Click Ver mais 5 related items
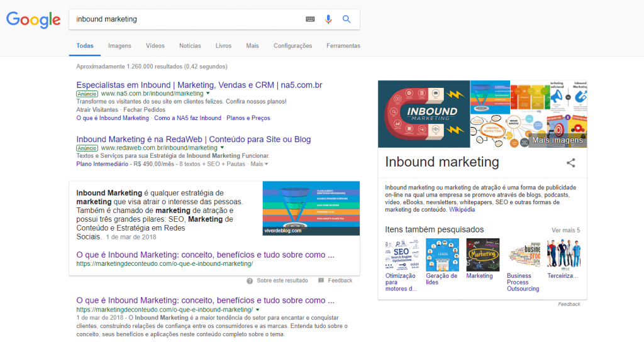Screen dimensions: 644x345 (565, 230)
